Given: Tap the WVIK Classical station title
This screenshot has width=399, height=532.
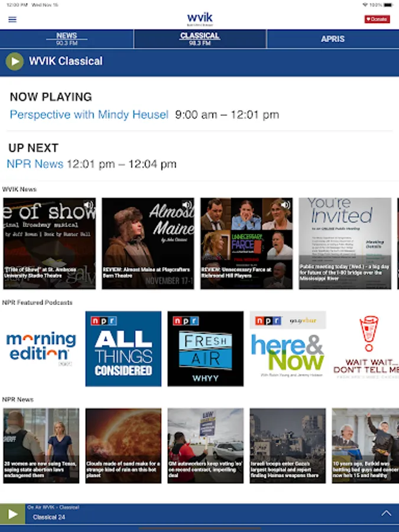Looking at the screenshot, I should tap(66, 61).
